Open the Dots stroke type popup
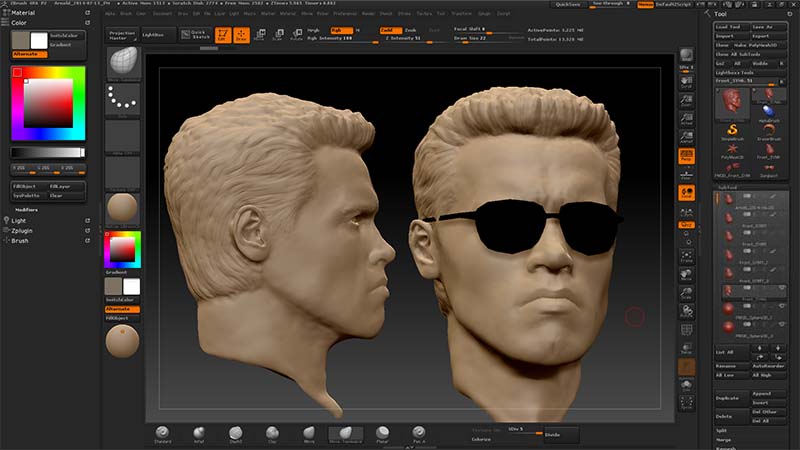800x450 pixels. [x=123, y=99]
